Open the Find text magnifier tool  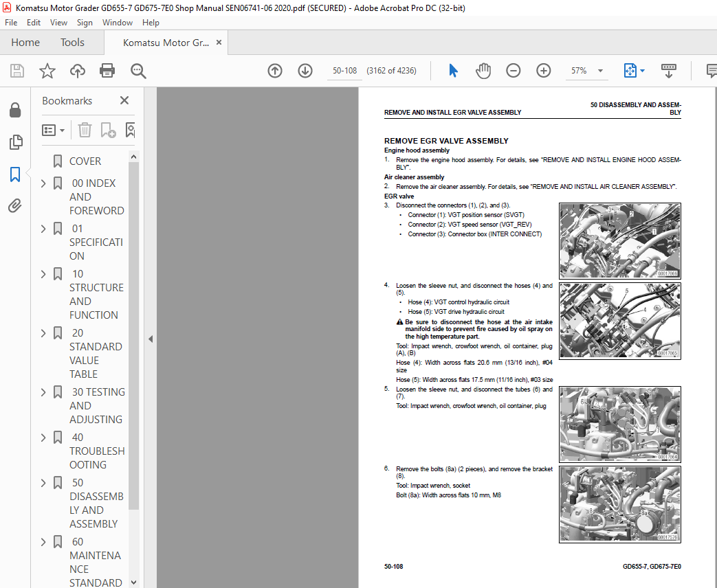pos(138,71)
